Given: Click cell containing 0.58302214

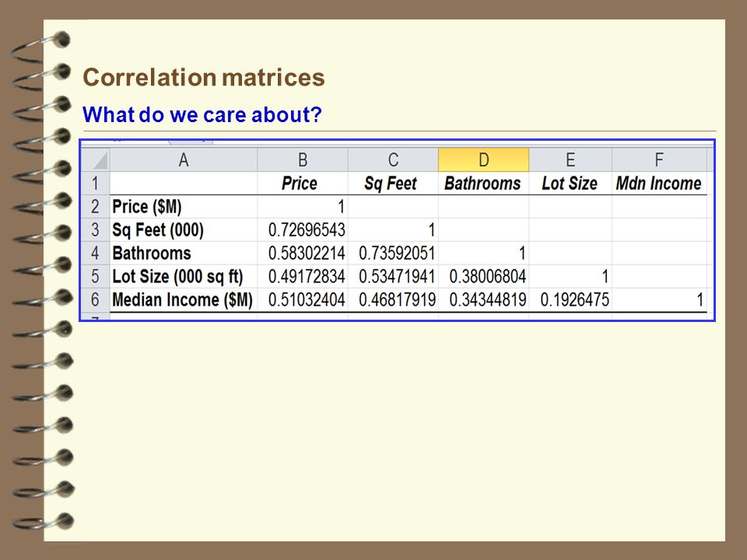Looking at the screenshot, I should pos(303,254).
